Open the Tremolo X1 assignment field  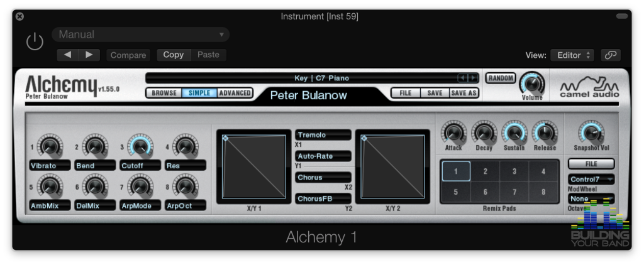click(323, 135)
